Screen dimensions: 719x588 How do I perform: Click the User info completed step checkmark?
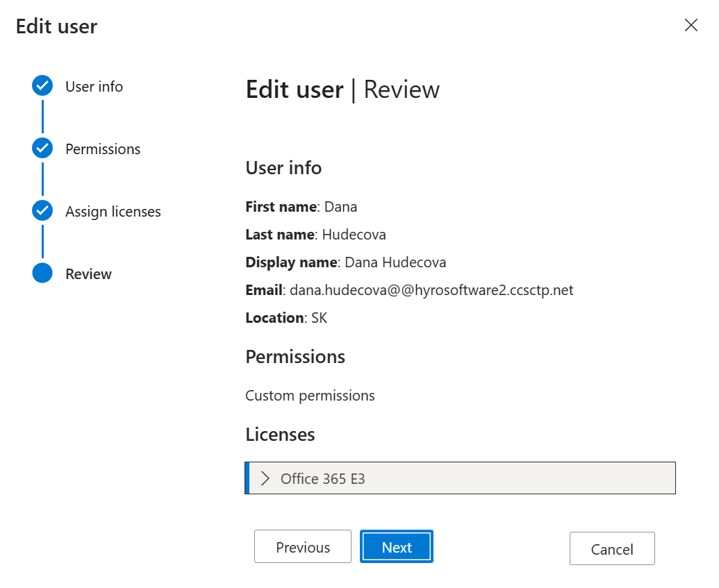tap(42, 85)
